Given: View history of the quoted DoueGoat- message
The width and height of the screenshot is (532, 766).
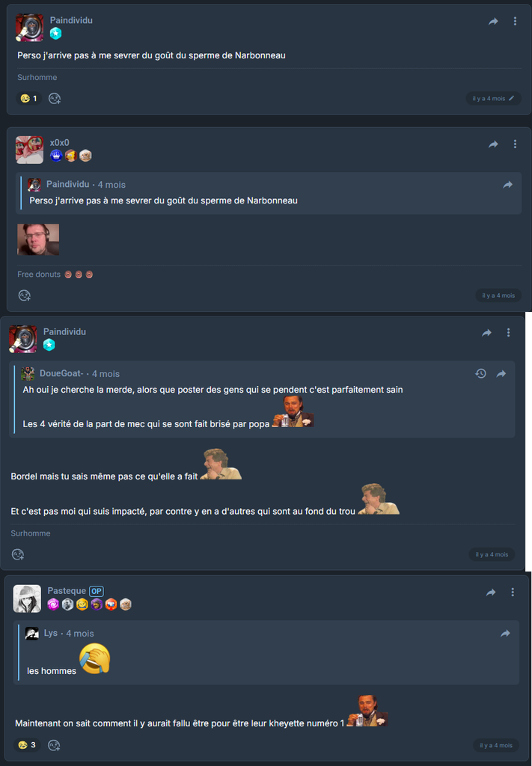Looking at the screenshot, I should (x=480, y=374).
